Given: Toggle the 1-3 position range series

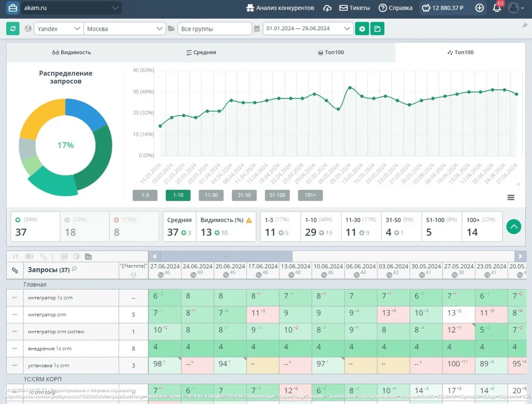Looking at the screenshot, I should 145,195.
